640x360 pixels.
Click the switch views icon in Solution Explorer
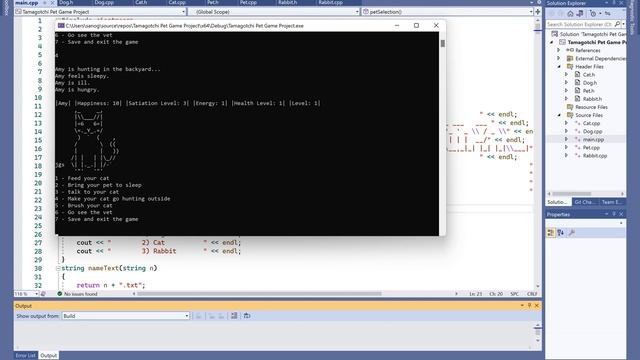point(580,13)
